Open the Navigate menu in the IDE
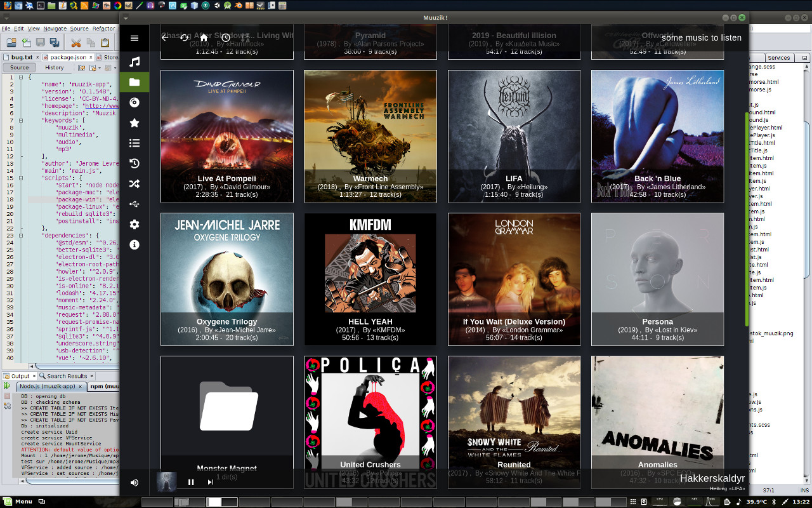 [x=55, y=29]
